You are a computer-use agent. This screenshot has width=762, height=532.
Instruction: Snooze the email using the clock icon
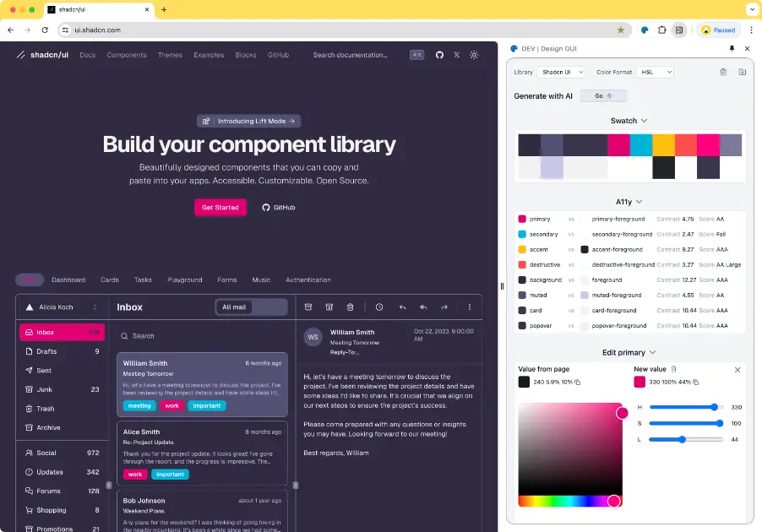click(x=379, y=307)
